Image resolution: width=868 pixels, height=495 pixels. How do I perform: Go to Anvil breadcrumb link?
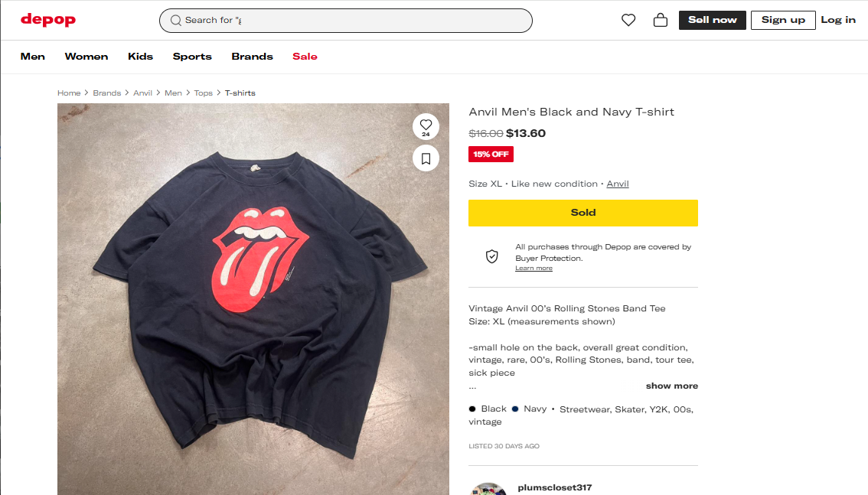click(x=142, y=93)
